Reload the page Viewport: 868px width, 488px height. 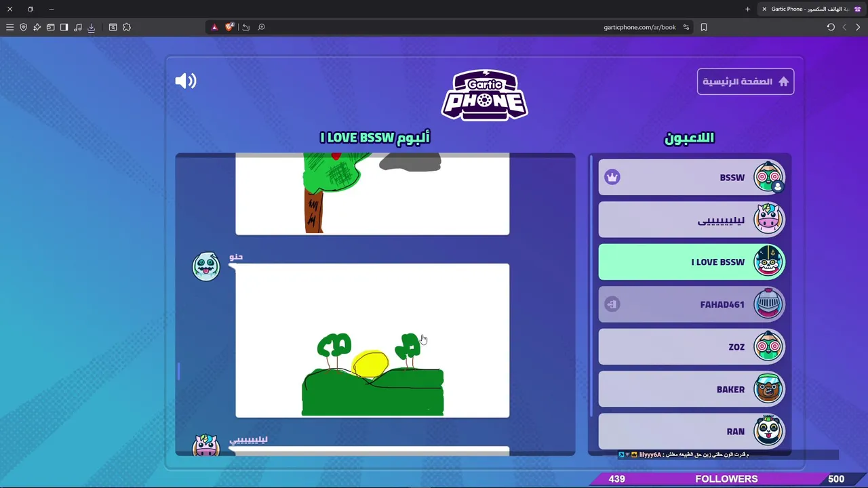(x=831, y=27)
